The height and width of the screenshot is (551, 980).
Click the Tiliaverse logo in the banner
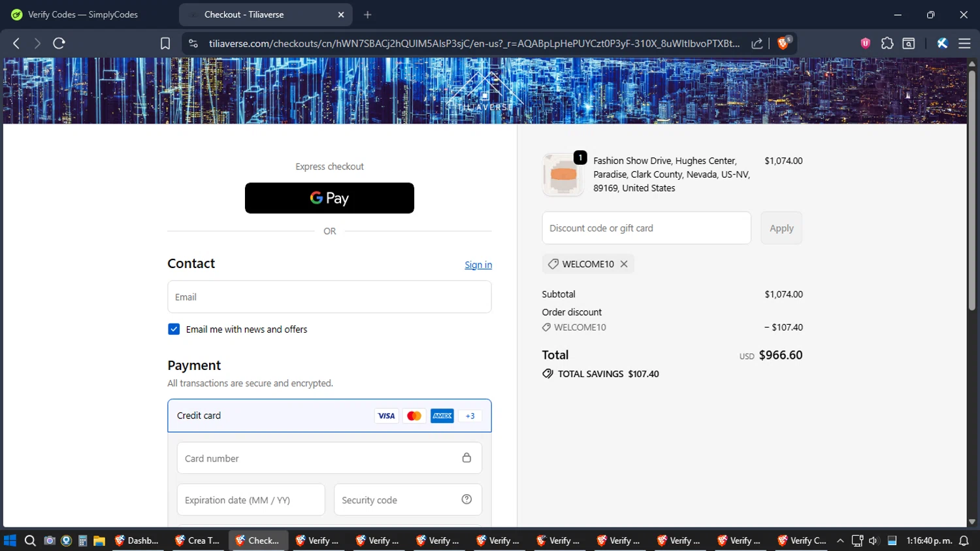coord(485,90)
